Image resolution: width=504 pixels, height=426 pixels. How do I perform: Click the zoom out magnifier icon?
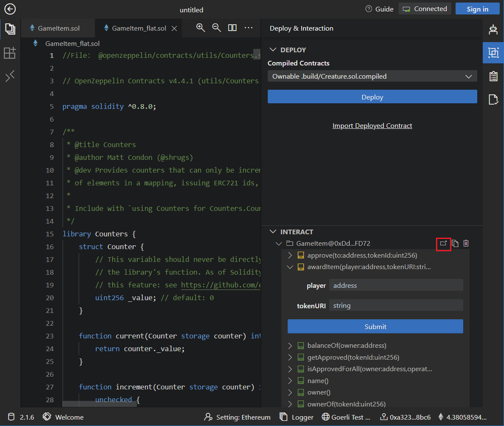(216, 28)
